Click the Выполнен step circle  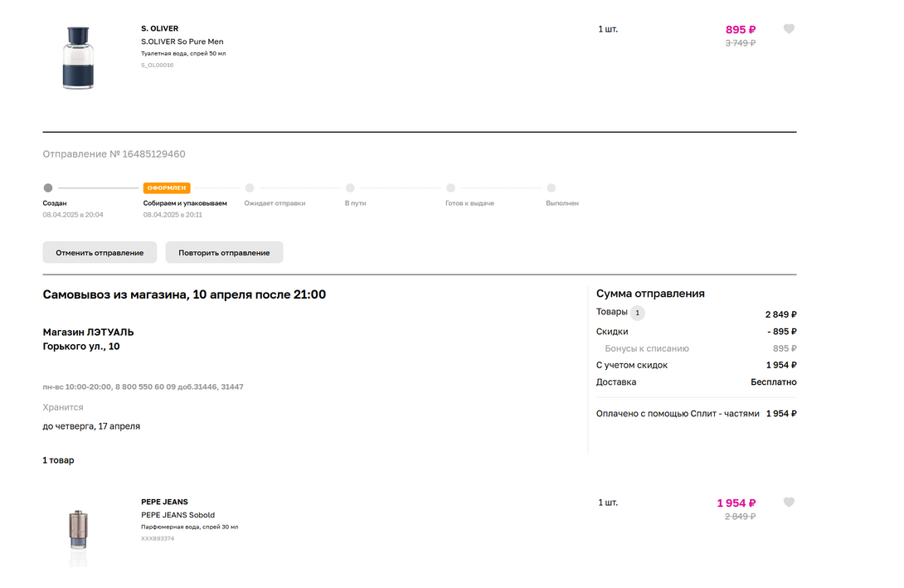coord(551,188)
